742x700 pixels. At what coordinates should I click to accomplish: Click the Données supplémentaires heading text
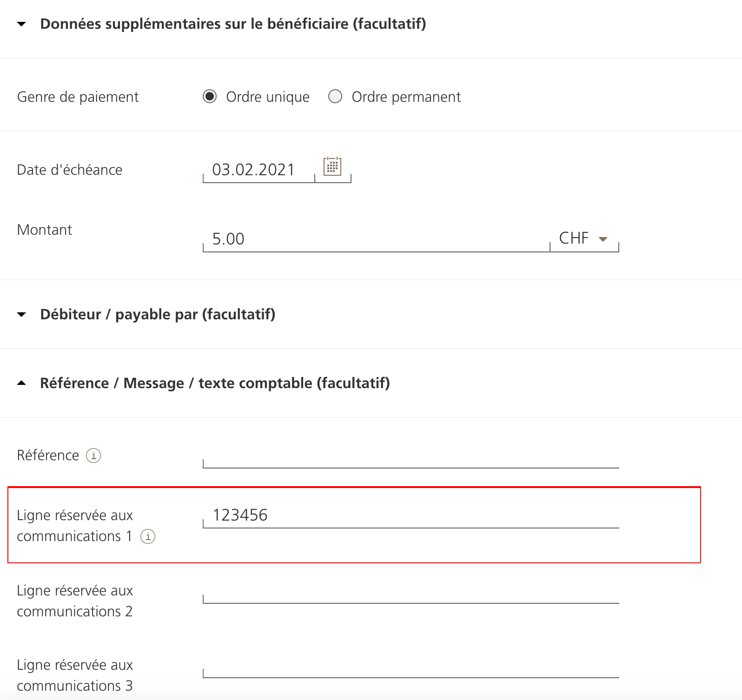pos(233,24)
